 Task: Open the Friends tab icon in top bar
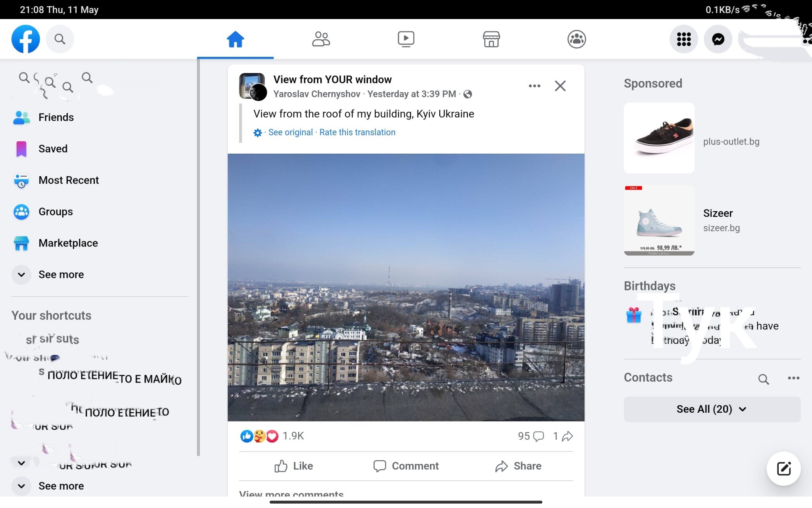click(x=321, y=39)
